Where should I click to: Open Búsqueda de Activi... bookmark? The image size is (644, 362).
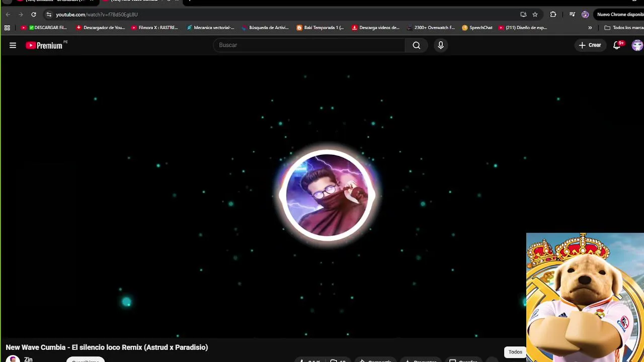266,28
